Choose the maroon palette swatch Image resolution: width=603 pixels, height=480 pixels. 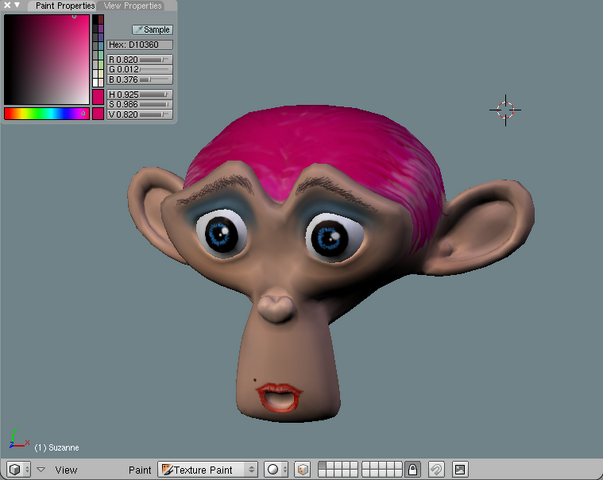pos(101,19)
